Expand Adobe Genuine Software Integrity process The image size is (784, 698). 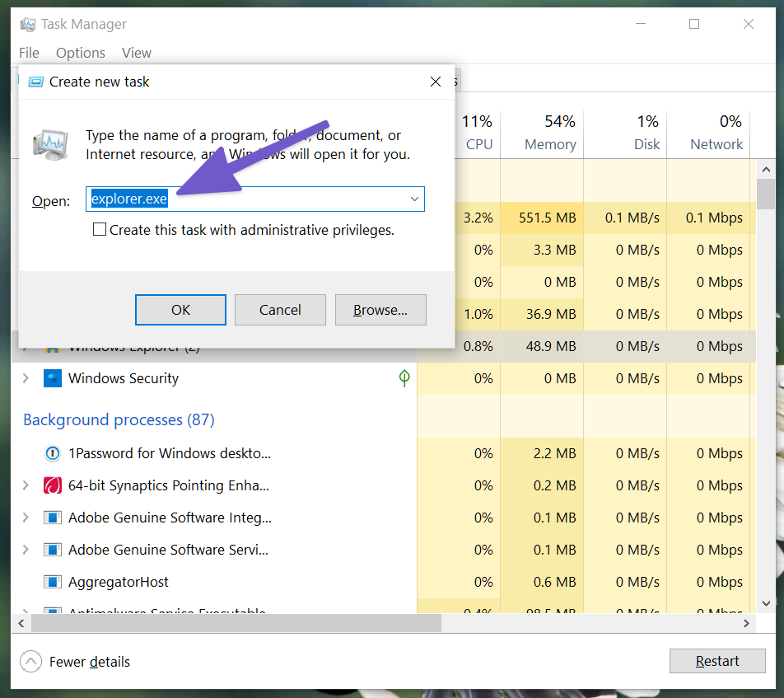click(26, 518)
